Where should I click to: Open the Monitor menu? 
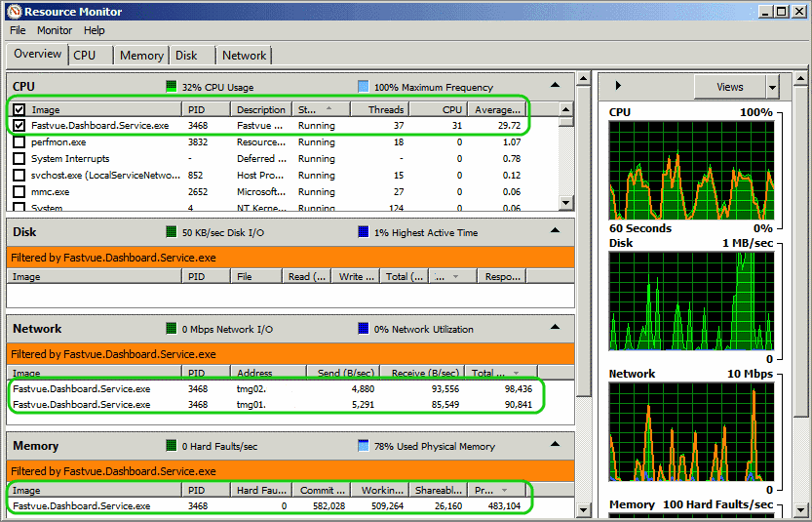[55, 30]
